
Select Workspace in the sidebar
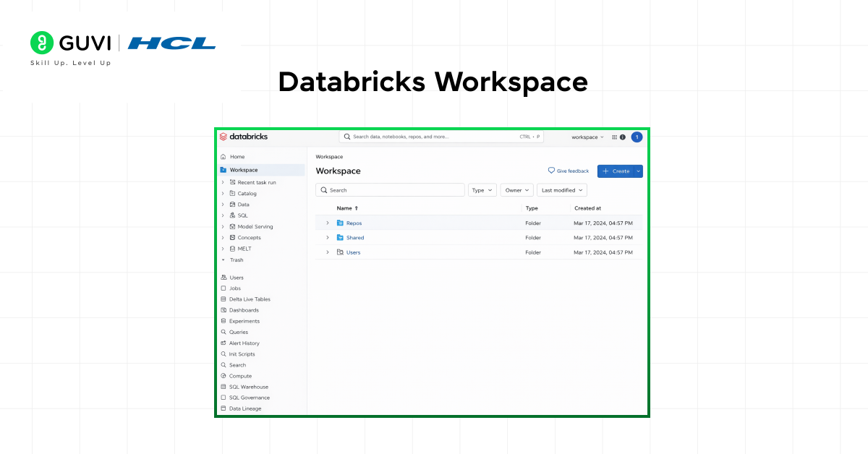[x=262, y=170]
